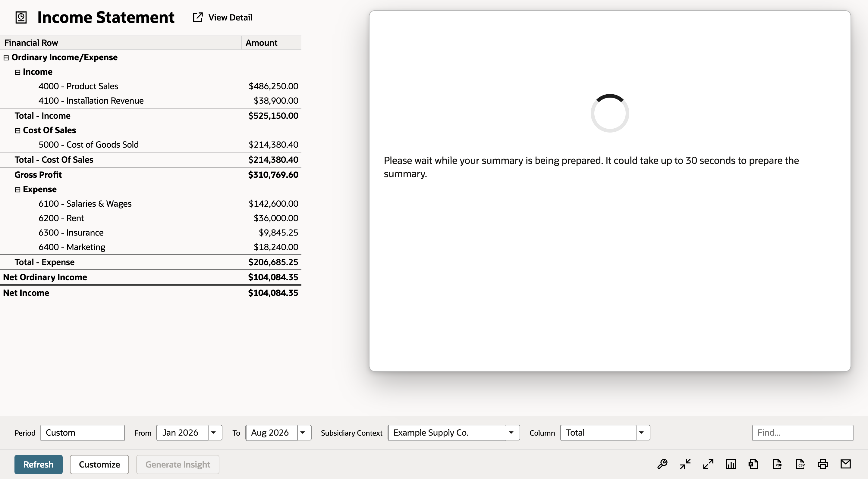This screenshot has width=868, height=479.
Task: Click the Net Ordinary Income label
Action: [x=45, y=277]
